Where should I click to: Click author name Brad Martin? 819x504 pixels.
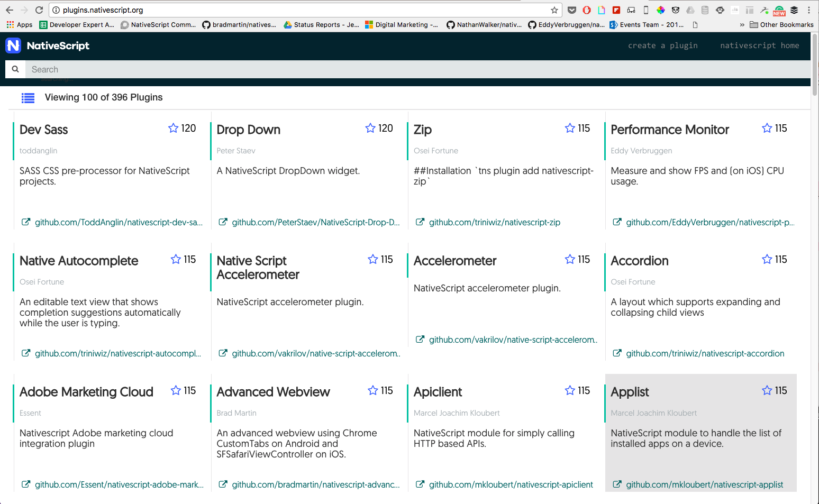236,413
